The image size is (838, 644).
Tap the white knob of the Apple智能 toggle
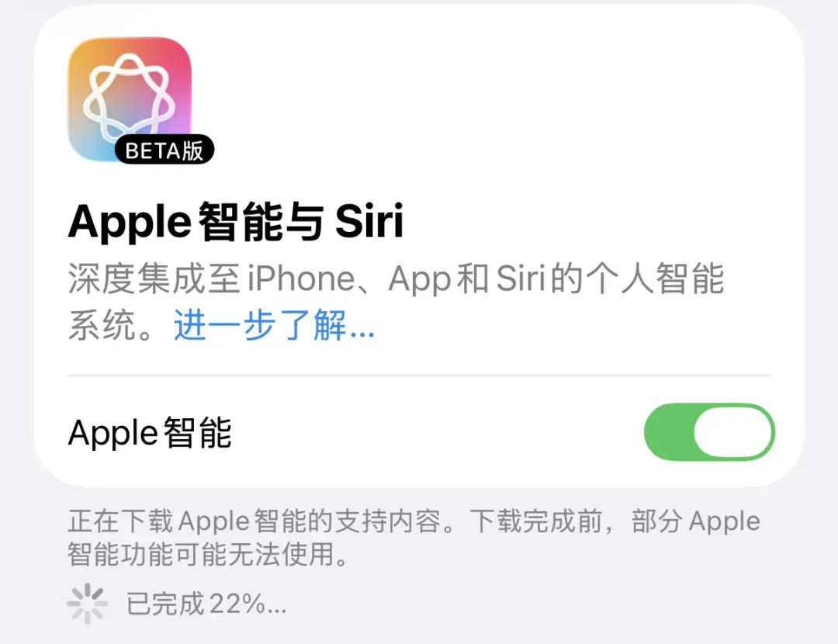pos(733,432)
